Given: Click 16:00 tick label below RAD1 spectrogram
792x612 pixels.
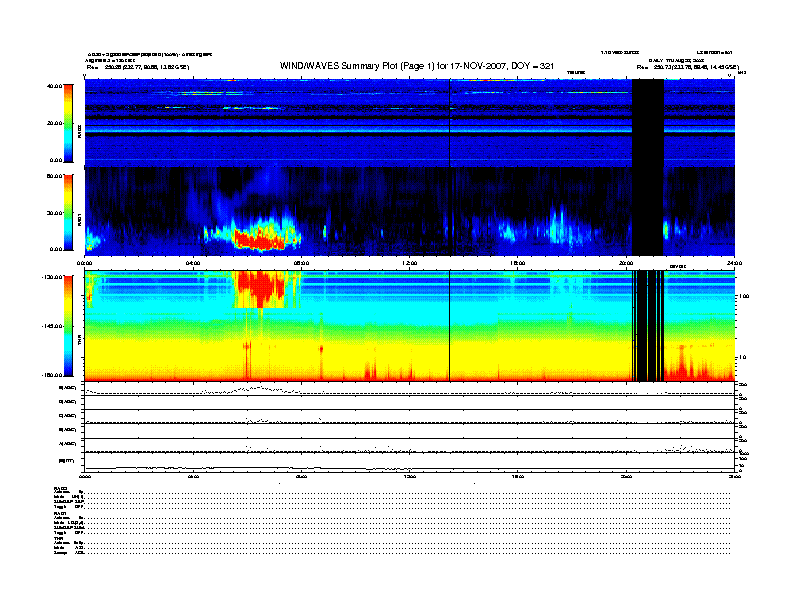Looking at the screenshot, I should (517, 263).
